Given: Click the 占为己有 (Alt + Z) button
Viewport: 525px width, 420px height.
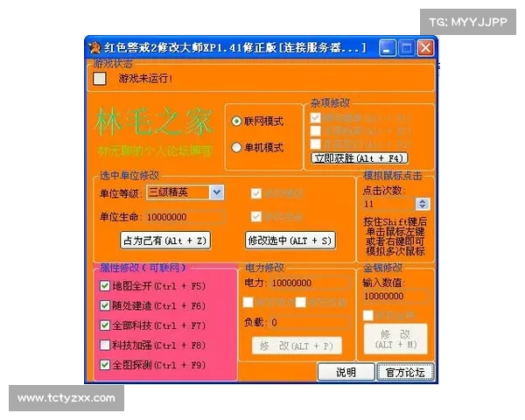Looking at the screenshot, I should tap(165, 241).
